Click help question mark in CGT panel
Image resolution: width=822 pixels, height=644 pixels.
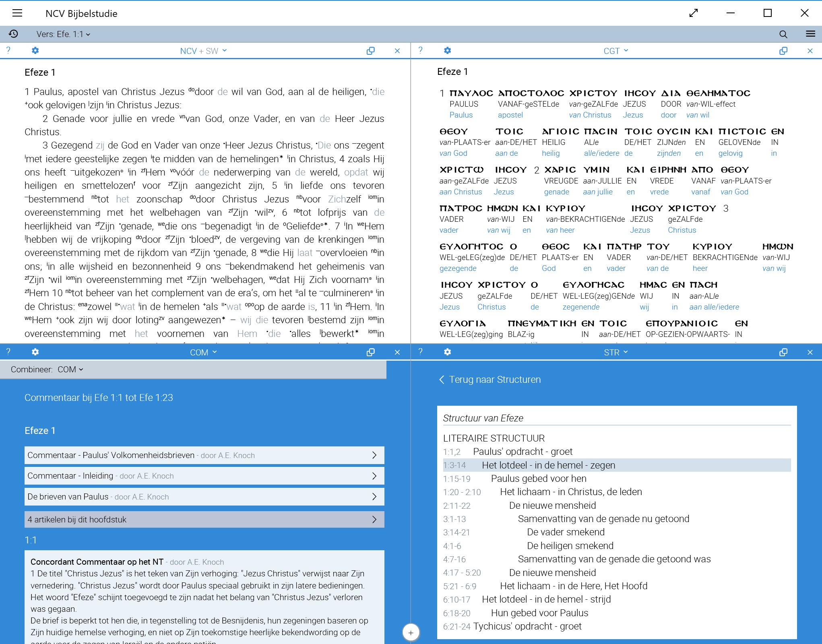pos(420,50)
